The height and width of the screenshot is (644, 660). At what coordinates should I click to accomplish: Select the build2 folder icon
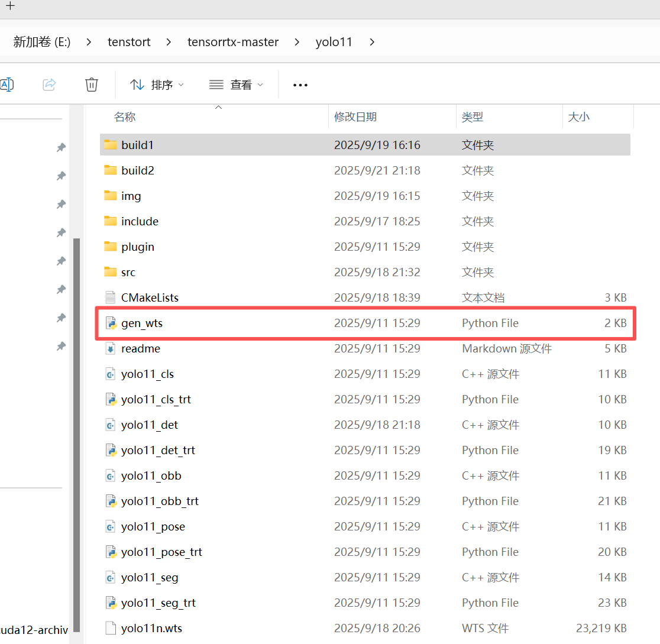(110, 170)
